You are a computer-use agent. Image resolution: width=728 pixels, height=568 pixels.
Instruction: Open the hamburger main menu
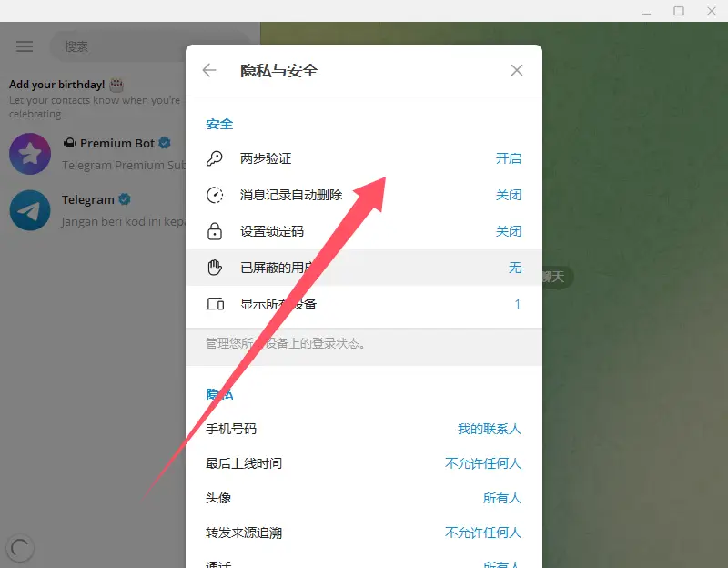point(25,46)
